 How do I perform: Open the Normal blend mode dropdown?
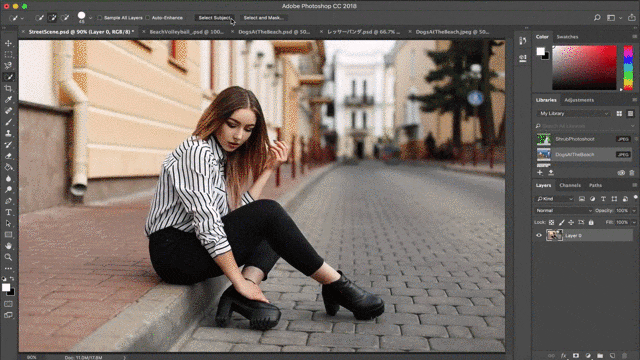(563, 211)
